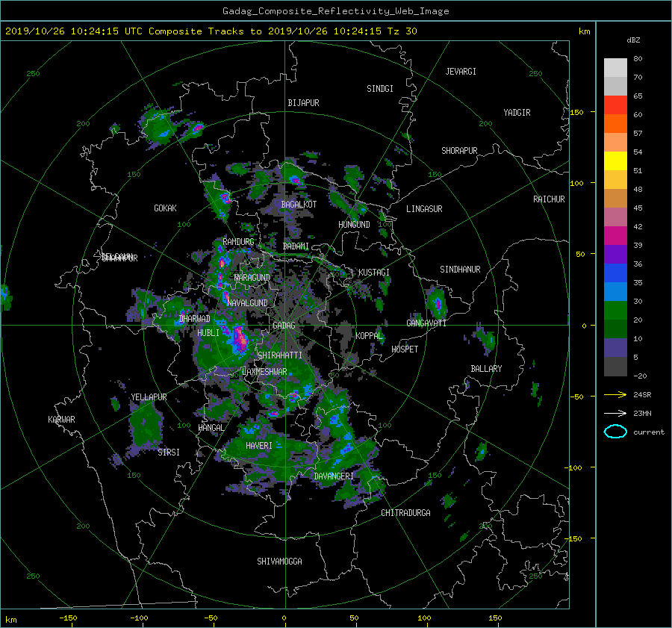The image size is (672, 628).
Task: Select the CHITRADURGA label
Action: pos(406,513)
